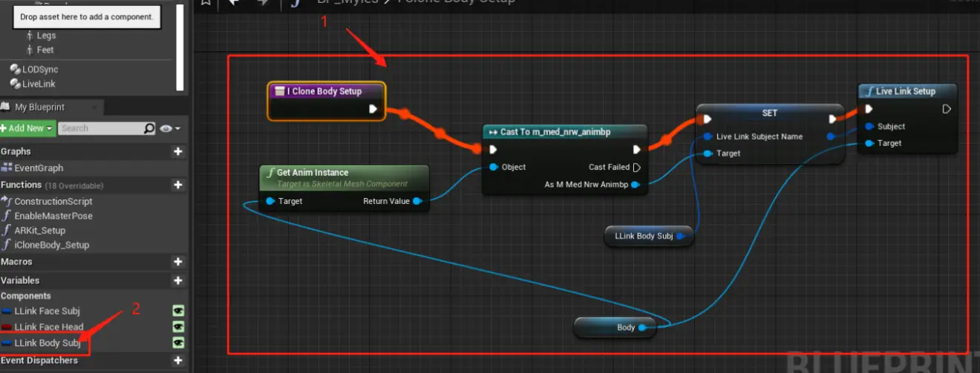Click exec output pin of I Clone Body Setup node

(373, 109)
